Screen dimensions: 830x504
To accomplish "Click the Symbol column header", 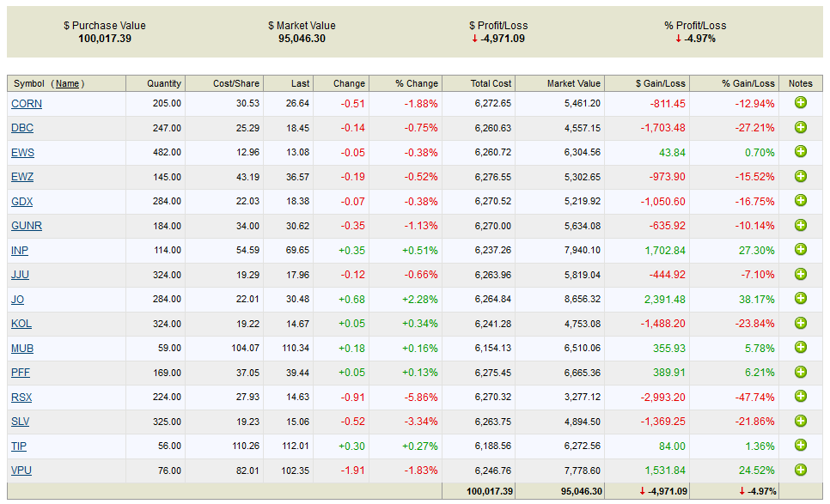I will point(28,83).
